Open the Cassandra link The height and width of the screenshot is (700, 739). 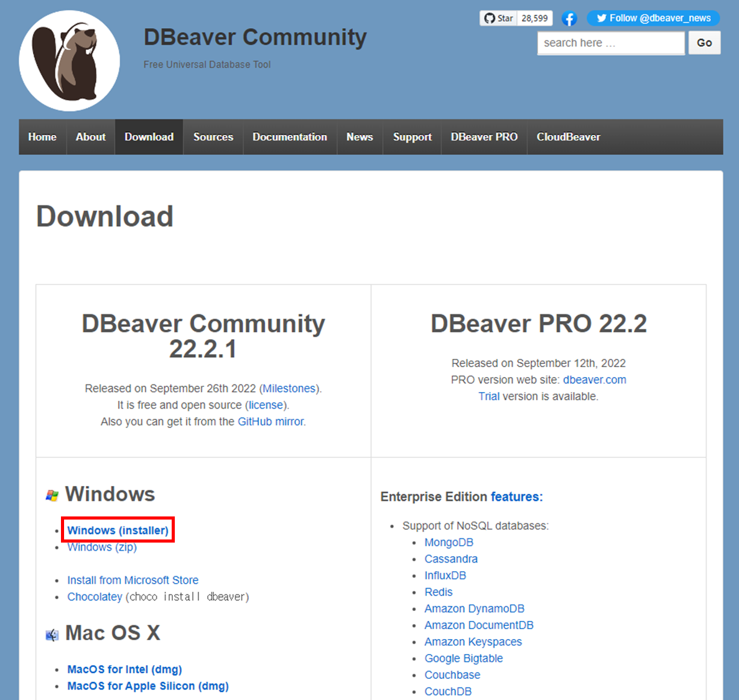pos(451,559)
